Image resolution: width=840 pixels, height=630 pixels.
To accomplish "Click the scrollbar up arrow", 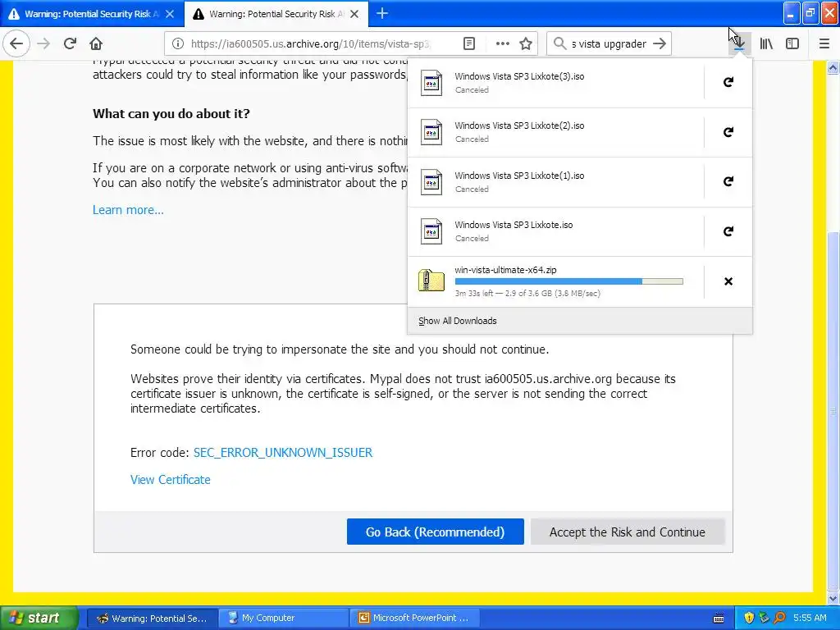I will 833,67.
